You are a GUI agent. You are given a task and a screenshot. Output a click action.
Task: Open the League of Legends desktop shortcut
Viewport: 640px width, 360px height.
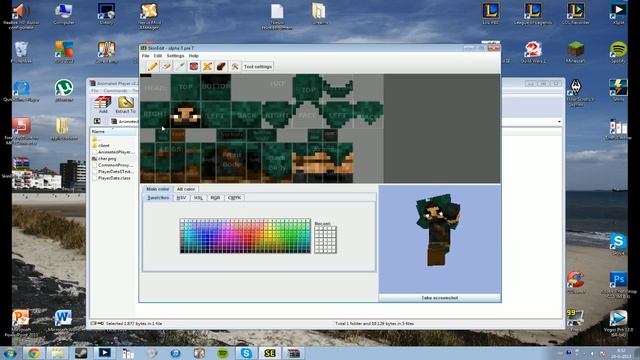(x=533, y=13)
